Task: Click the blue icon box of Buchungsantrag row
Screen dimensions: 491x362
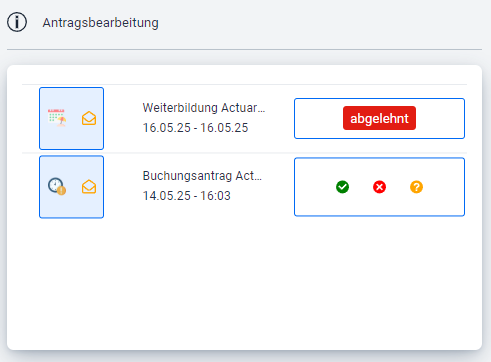Action: coord(71,187)
